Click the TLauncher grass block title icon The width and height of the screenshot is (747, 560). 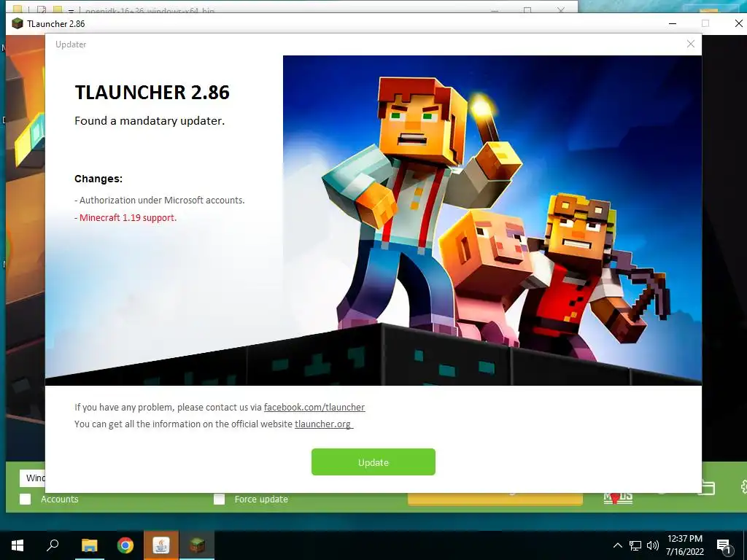point(18,23)
